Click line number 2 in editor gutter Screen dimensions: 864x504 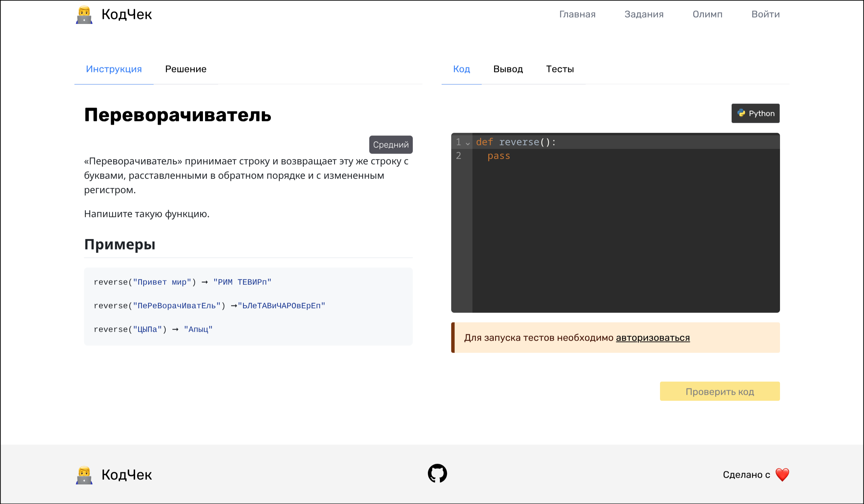(458, 156)
